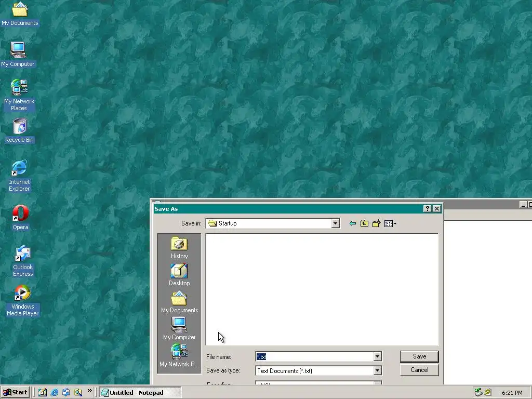The height and width of the screenshot is (399, 532).
Task: Launch Outlook Express from Quick Launch
Action: coord(66,393)
